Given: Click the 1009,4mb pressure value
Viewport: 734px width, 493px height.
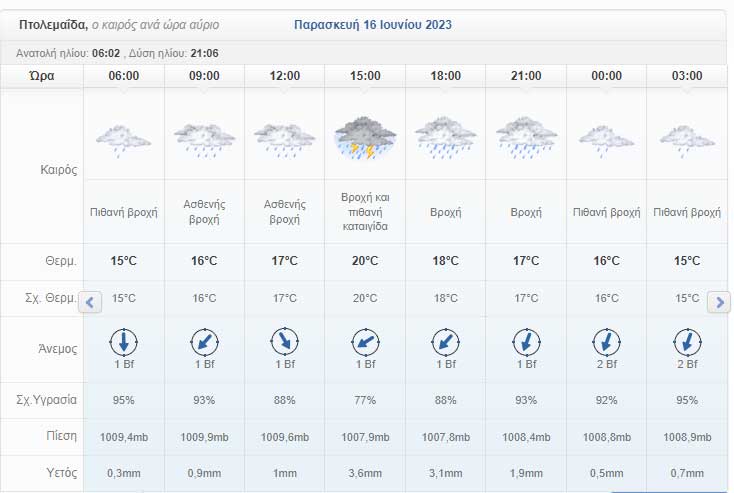Looking at the screenshot, I should tap(124, 437).
